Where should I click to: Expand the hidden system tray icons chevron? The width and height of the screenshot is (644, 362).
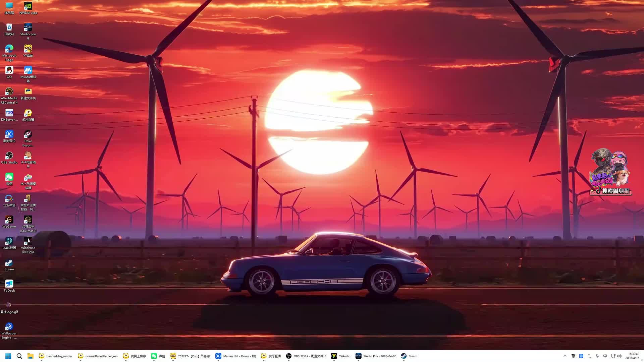point(565,356)
